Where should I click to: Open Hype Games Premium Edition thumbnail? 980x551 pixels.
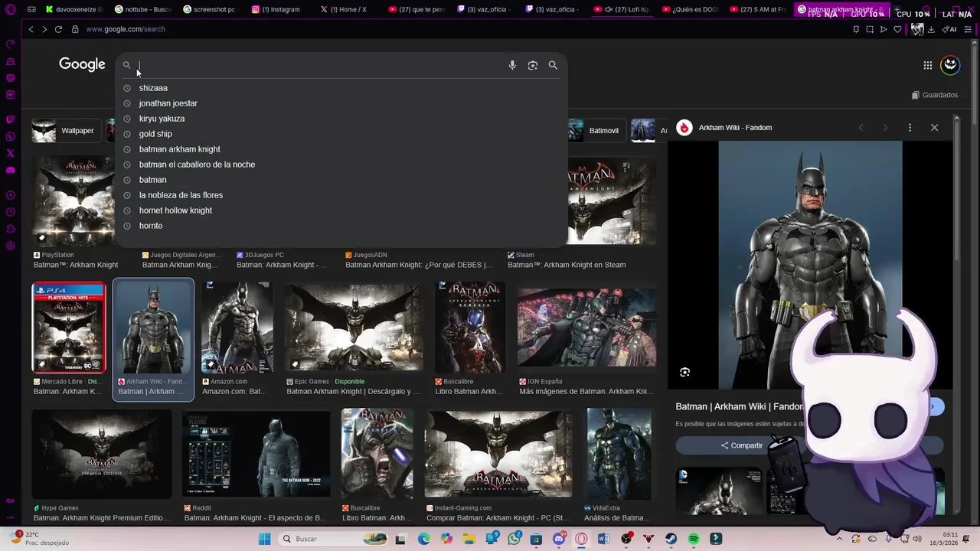pyautogui.click(x=102, y=455)
